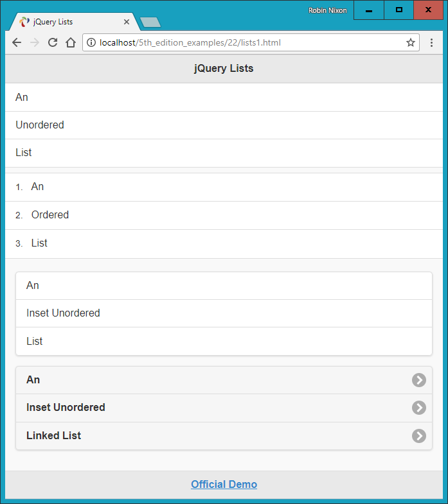Image resolution: width=448 pixels, height=504 pixels.
Task: Click the chevron icon on the An row
Action: [418, 380]
